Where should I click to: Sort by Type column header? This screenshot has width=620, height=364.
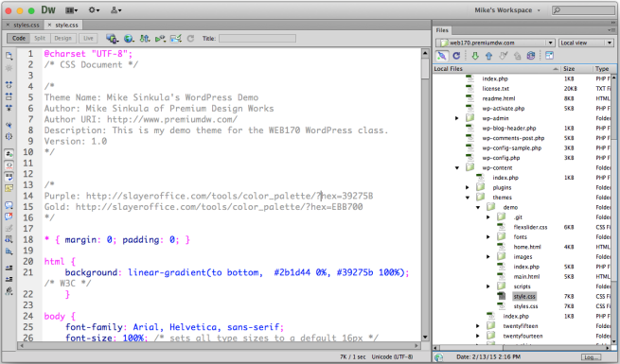tap(604, 69)
